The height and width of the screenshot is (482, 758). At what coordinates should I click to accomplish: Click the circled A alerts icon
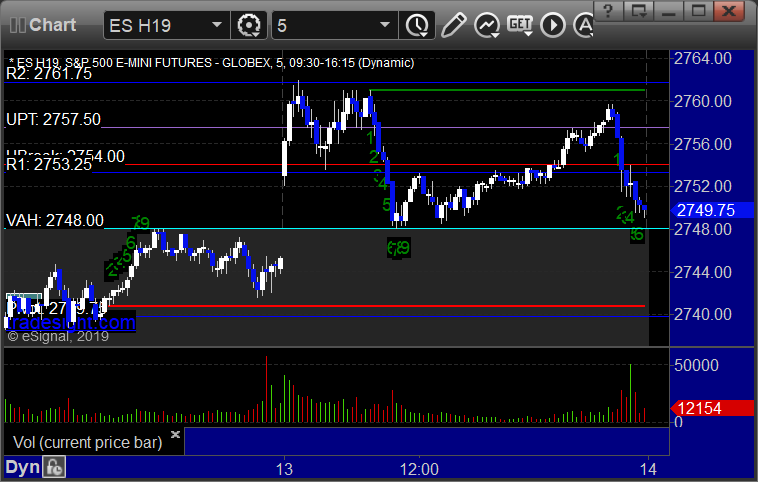pyautogui.click(x=583, y=25)
